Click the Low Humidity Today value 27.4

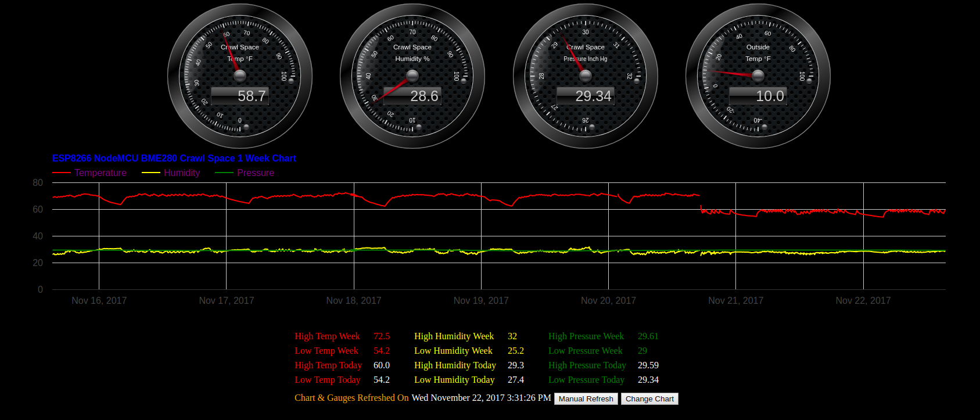pos(516,380)
